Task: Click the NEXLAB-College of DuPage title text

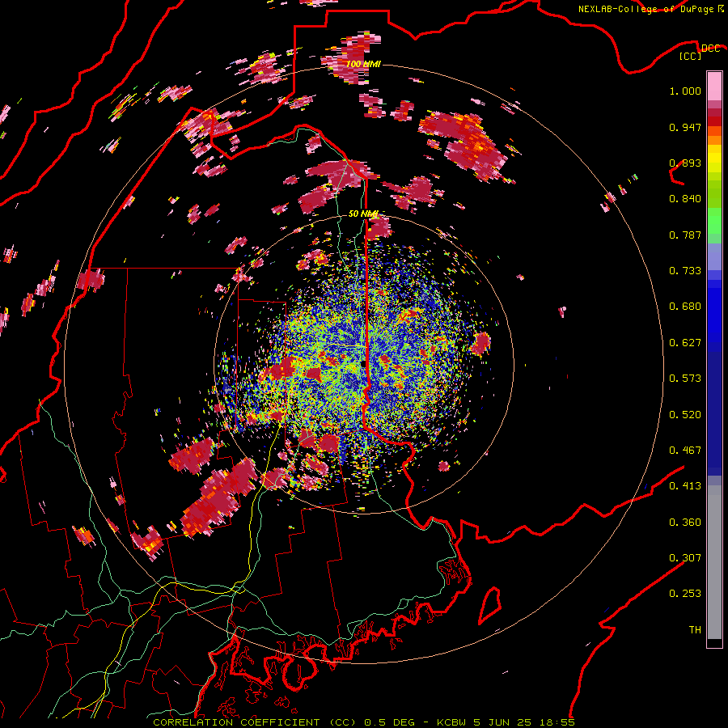Action: (645, 9)
